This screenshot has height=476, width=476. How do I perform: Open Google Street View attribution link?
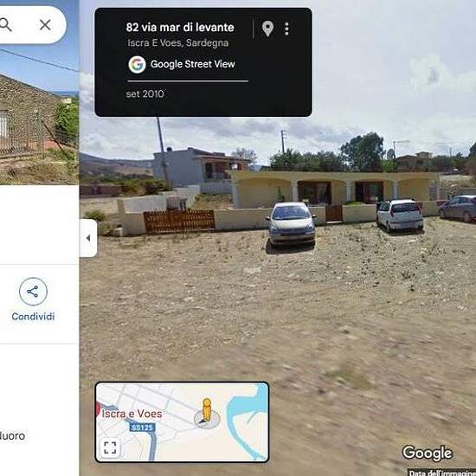pos(192,64)
